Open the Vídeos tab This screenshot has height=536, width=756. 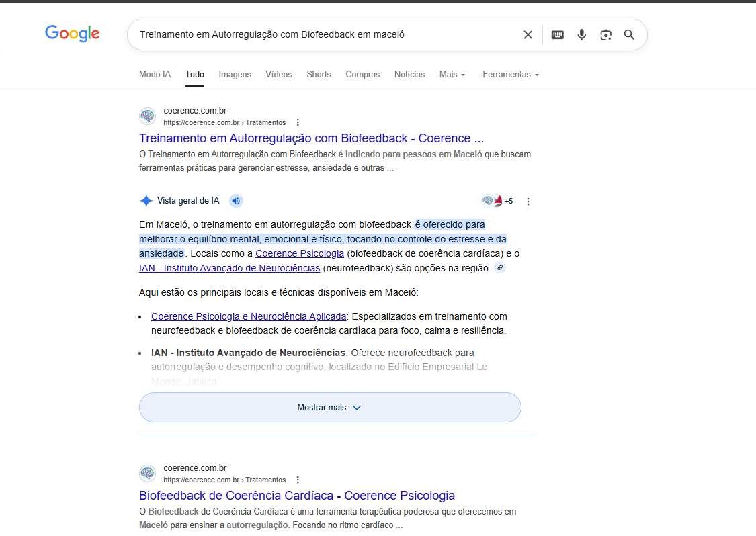click(x=279, y=75)
